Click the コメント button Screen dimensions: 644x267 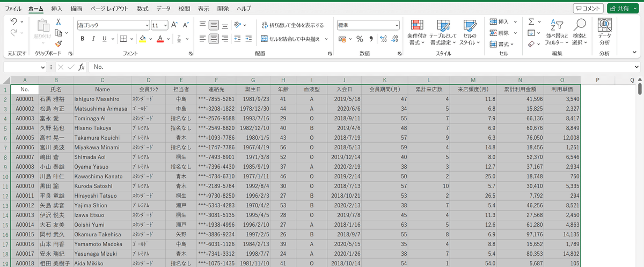(588, 8)
